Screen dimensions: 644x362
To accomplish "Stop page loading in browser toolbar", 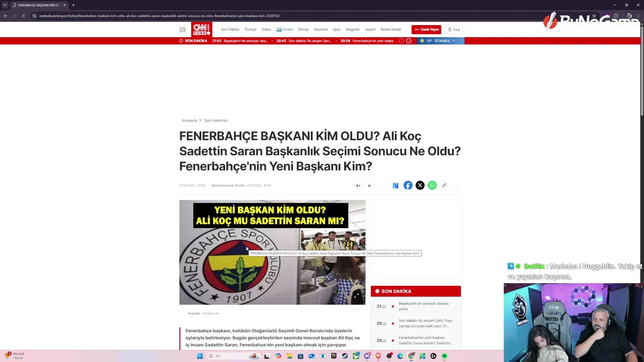I will 23,16.
